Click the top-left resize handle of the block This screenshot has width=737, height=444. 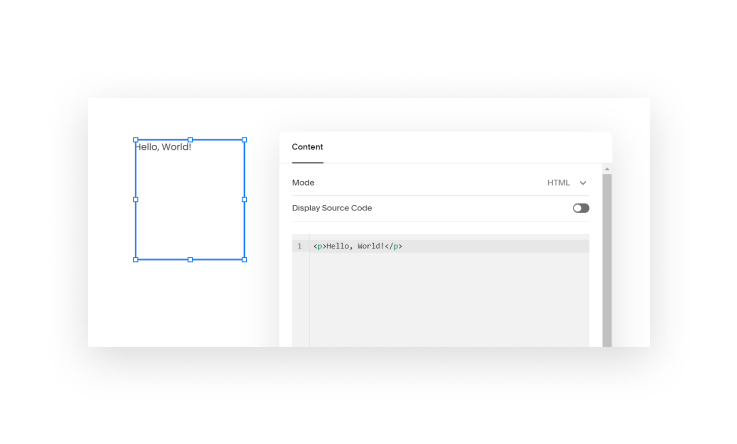point(136,140)
